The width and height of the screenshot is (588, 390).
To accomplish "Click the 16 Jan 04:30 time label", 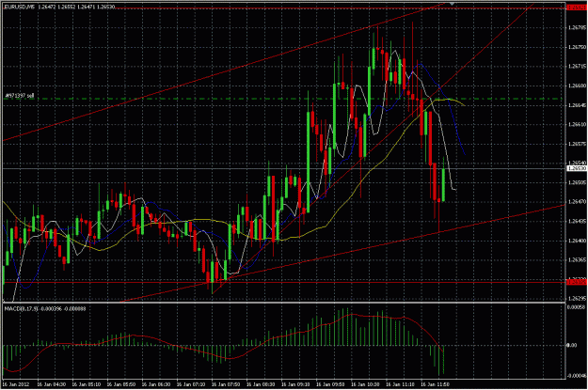I will tap(52, 384).
